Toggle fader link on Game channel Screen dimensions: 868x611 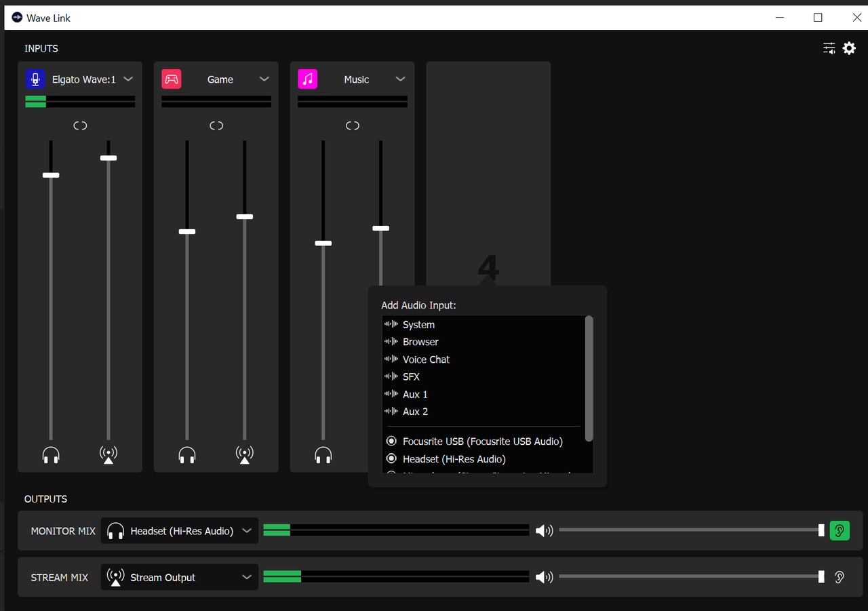tap(216, 125)
